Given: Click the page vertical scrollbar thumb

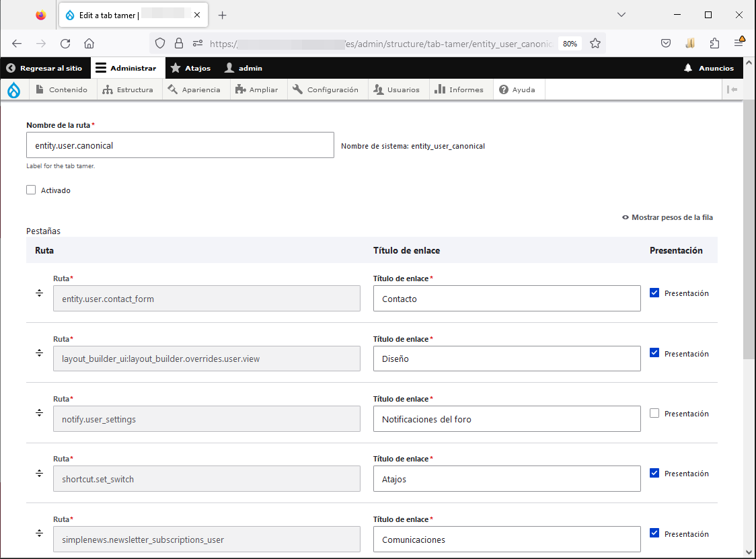Looking at the screenshot, I should pyautogui.click(x=749, y=229).
